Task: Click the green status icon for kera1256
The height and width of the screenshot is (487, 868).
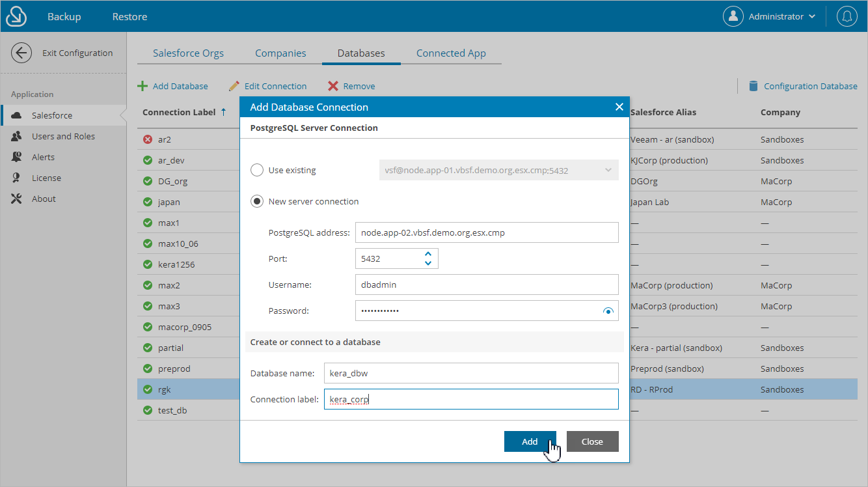Action: click(148, 264)
